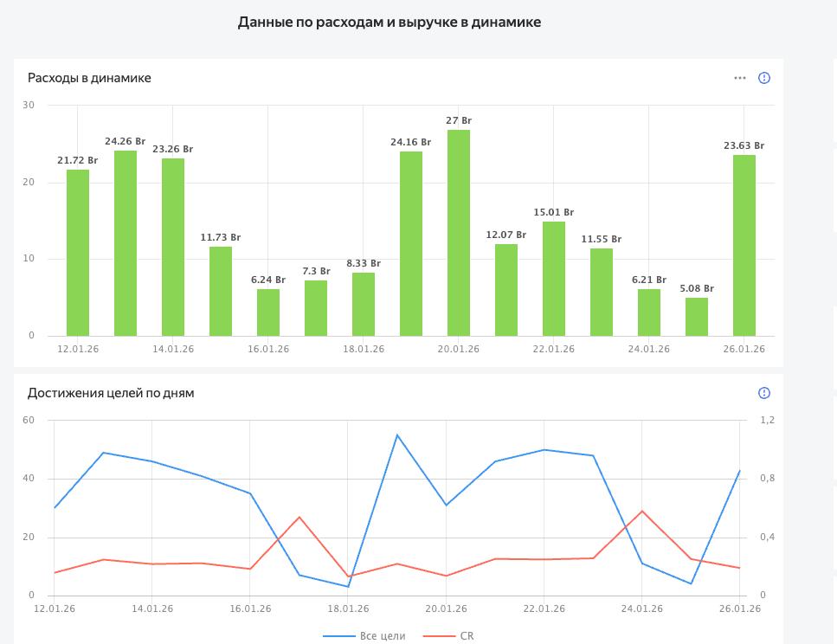
Task: Click the highest peak of the blue line
Action: coord(396,435)
